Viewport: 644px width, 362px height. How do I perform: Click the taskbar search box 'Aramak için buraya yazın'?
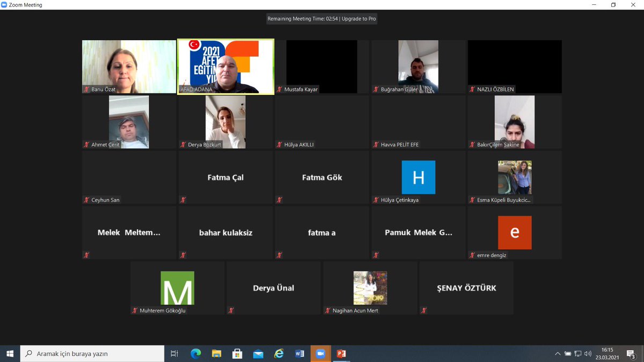click(x=92, y=353)
